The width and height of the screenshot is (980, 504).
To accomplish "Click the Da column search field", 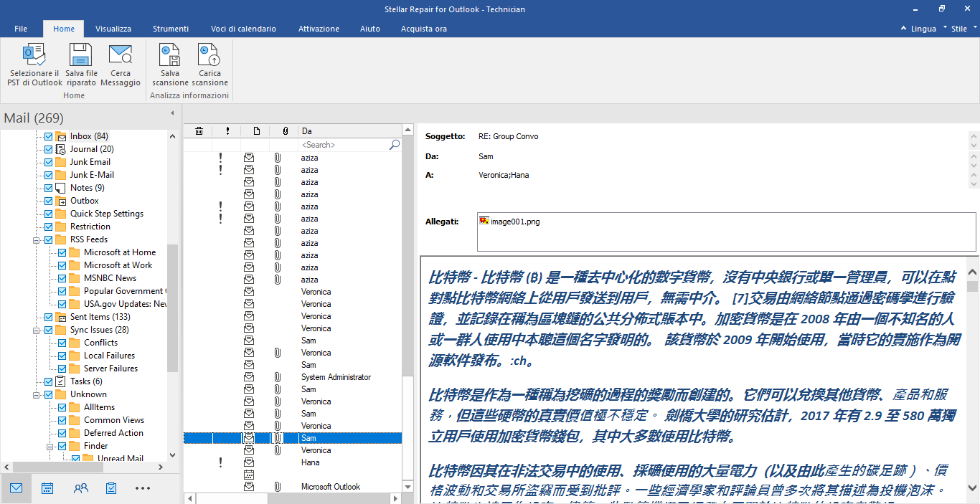I will tap(344, 145).
